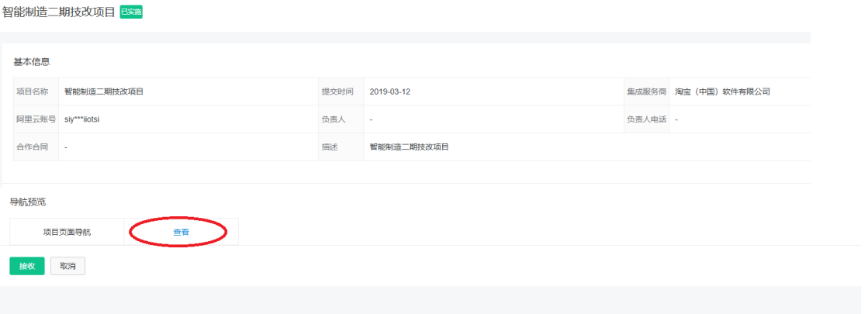Screen dimensions: 868x314
Task: Select the project name value in the table
Action: pyautogui.click(x=104, y=91)
